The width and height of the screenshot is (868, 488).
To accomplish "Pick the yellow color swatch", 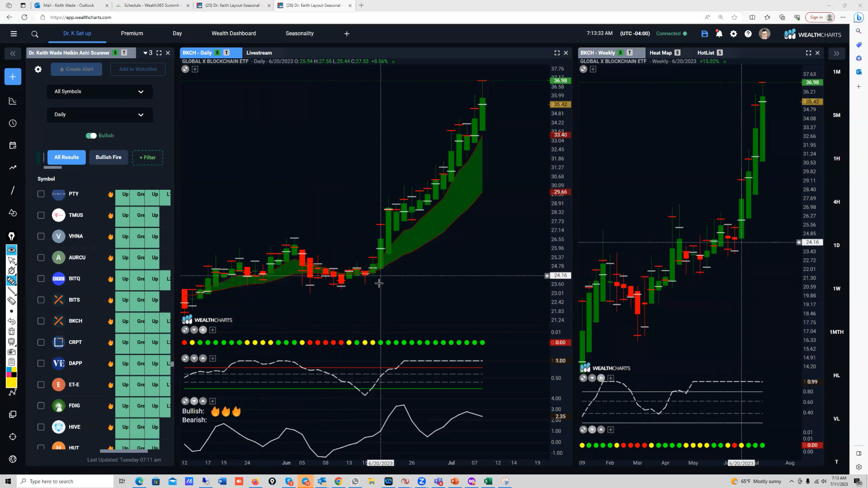I will coord(11,383).
